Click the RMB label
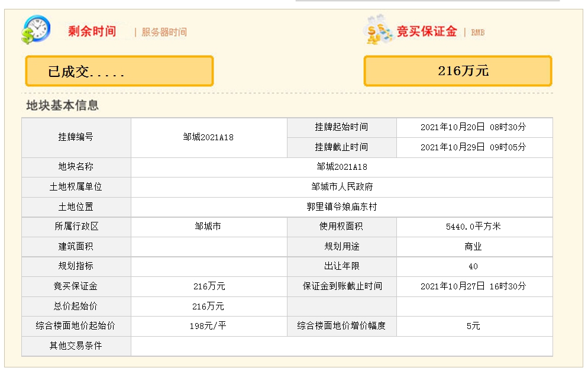The image size is (588, 371). click(478, 33)
